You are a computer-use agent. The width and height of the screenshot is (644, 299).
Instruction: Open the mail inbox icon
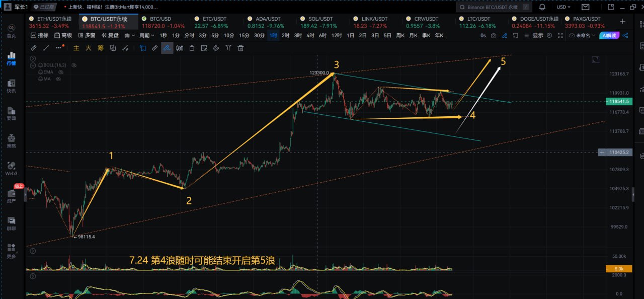[586, 7]
